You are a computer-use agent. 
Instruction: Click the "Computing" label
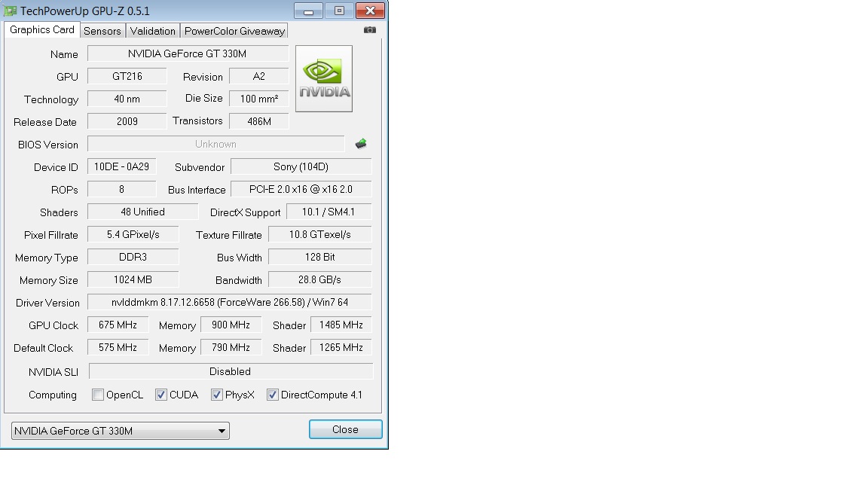coord(53,395)
